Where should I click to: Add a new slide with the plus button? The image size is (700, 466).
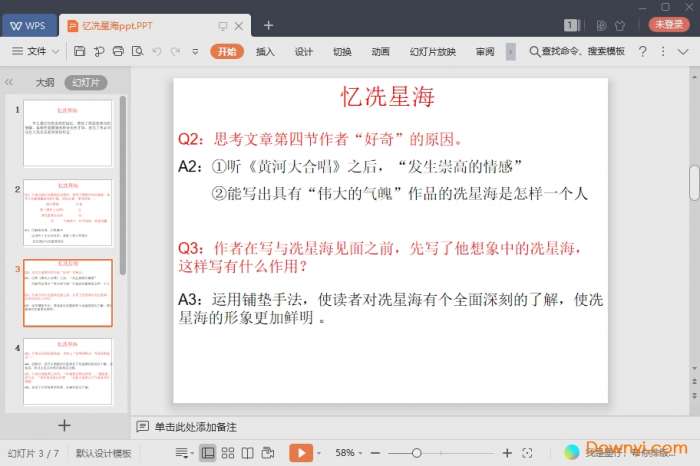pos(64,425)
